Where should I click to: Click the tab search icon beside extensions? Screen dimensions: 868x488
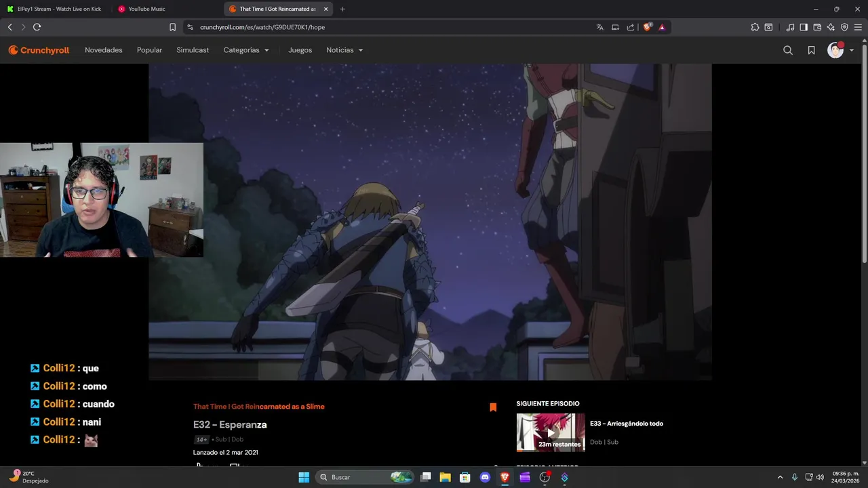click(768, 27)
